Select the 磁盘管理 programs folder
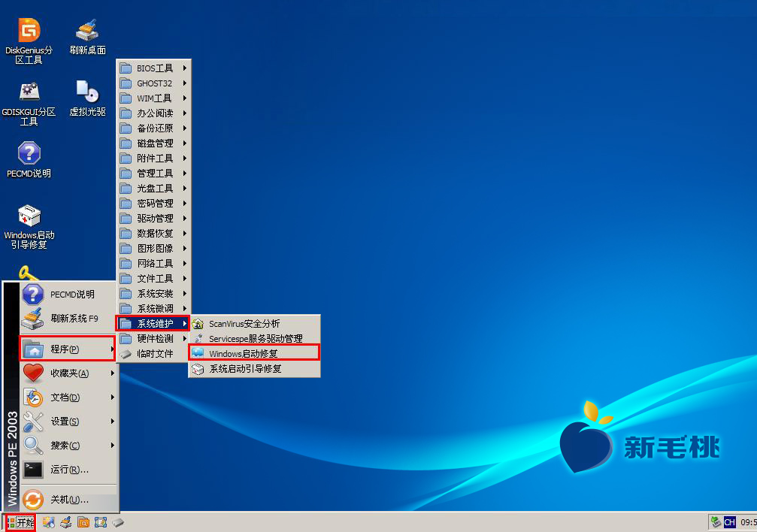The height and width of the screenshot is (532, 757). [x=154, y=144]
